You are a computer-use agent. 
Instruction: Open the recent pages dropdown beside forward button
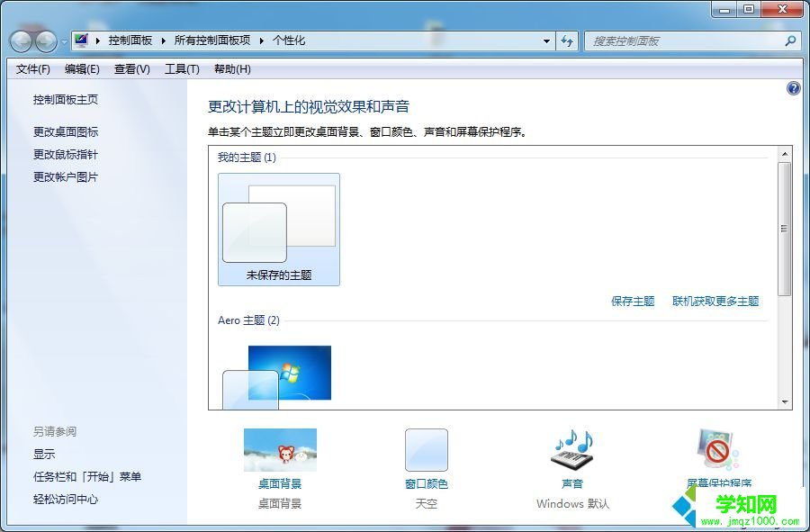coord(63,41)
